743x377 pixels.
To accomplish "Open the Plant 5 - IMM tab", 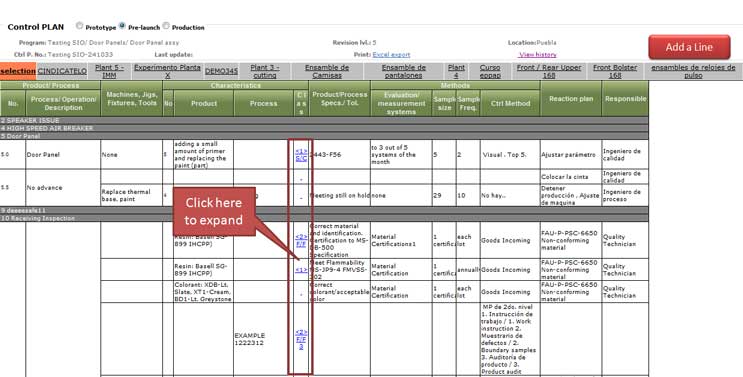I will [109, 71].
